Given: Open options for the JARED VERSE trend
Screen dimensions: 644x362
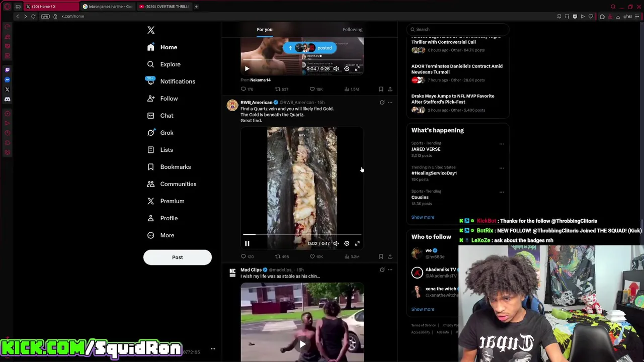Looking at the screenshot, I should pyautogui.click(x=502, y=144).
